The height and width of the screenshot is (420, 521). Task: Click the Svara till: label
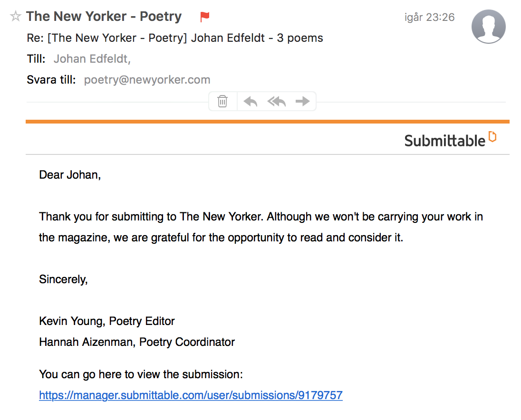click(51, 80)
